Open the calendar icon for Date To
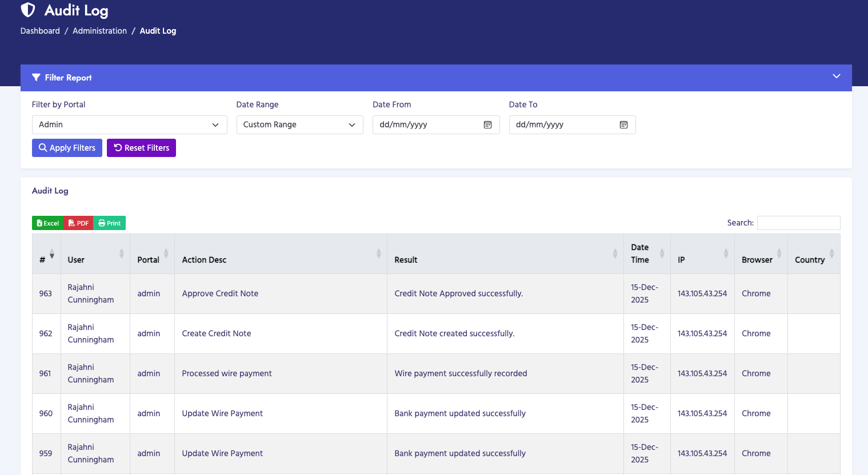Image resolution: width=868 pixels, height=475 pixels. point(623,124)
